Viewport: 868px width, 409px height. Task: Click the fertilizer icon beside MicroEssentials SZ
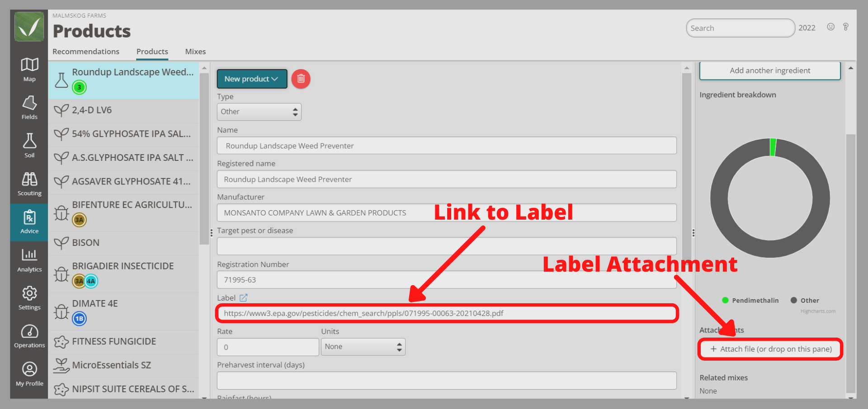click(x=61, y=365)
